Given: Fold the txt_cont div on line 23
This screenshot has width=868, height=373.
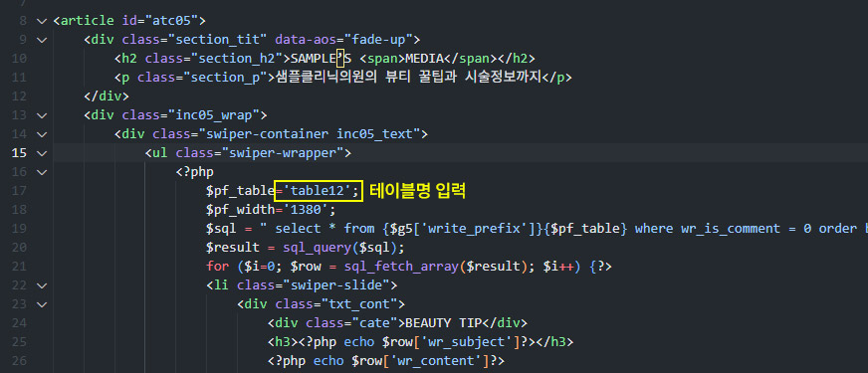Looking at the screenshot, I should pyautogui.click(x=42, y=303).
